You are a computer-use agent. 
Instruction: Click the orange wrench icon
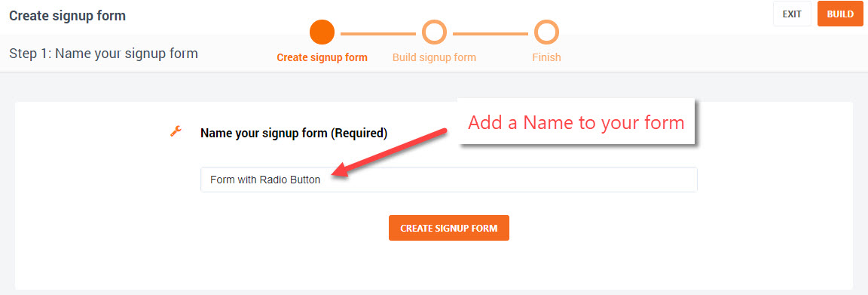(x=176, y=132)
